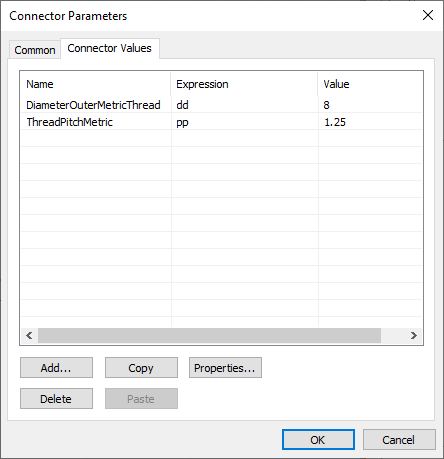Click the dd expression cell

coord(245,105)
